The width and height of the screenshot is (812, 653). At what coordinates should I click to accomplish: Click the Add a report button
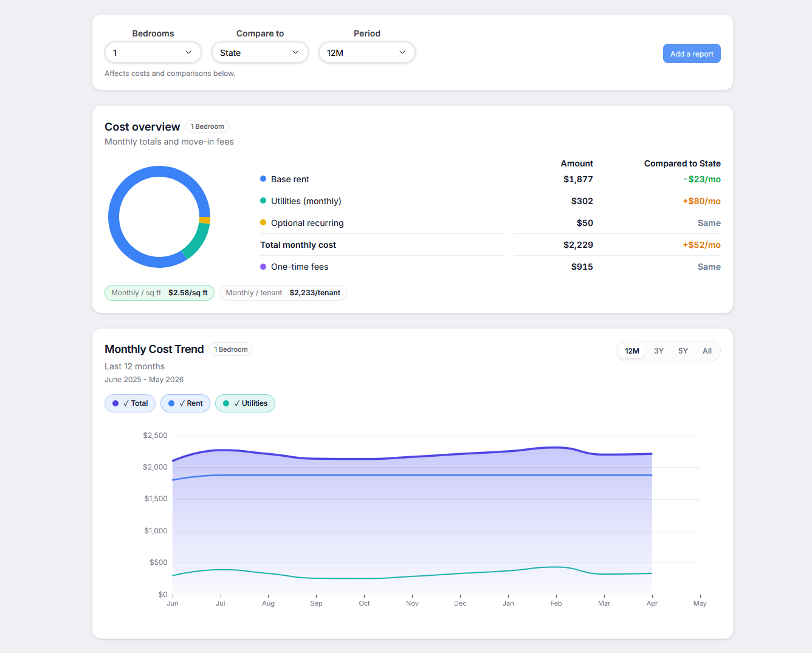click(x=692, y=53)
